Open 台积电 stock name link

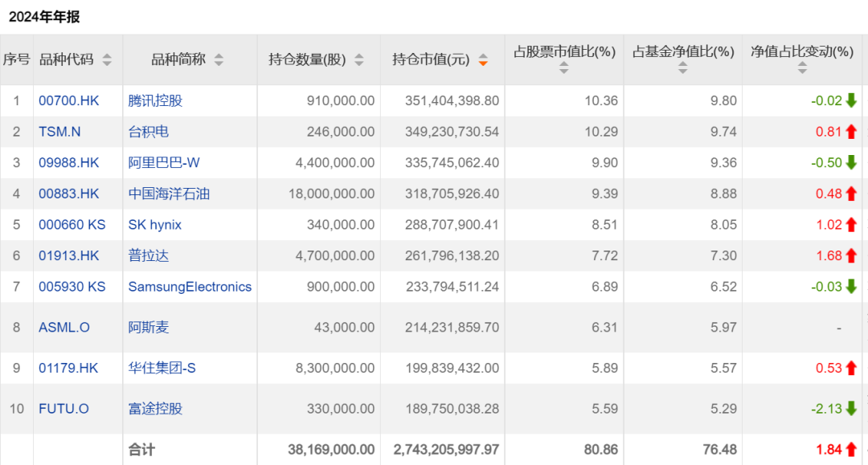pyautogui.click(x=149, y=132)
